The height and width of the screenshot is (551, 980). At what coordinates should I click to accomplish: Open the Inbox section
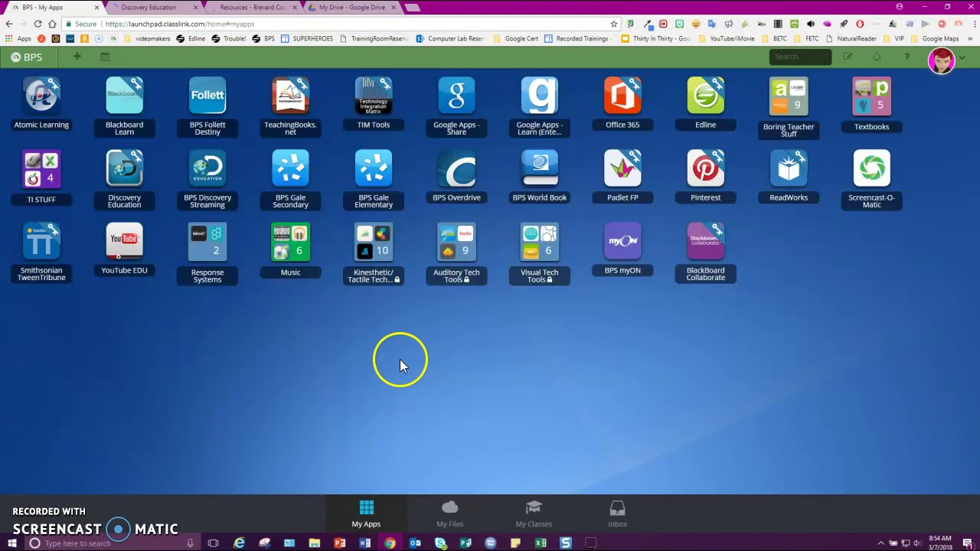[617, 514]
